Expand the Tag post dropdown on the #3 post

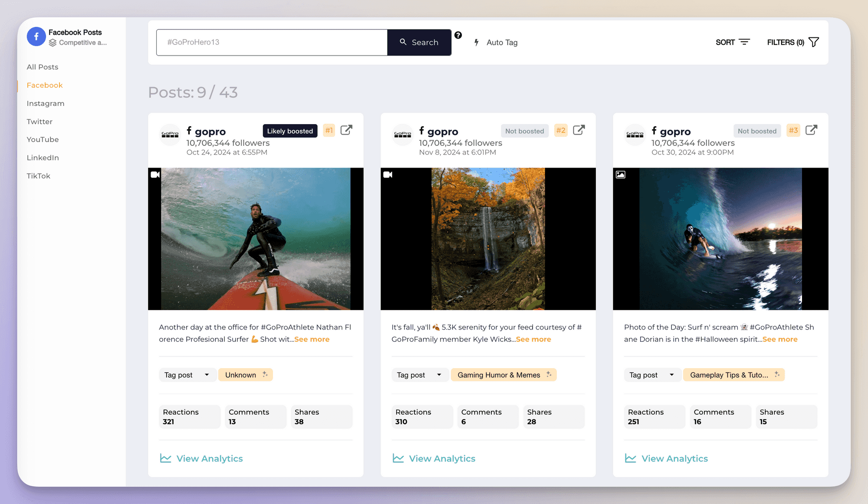(652, 375)
